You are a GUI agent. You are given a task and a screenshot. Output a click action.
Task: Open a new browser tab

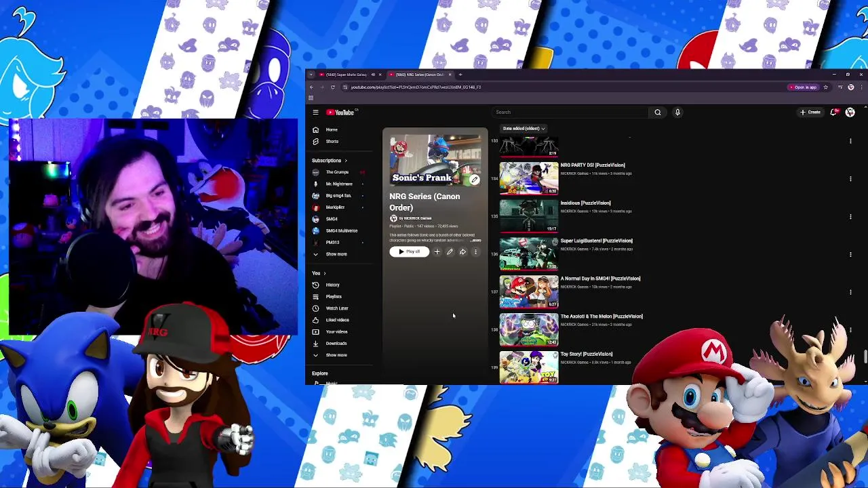point(460,75)
